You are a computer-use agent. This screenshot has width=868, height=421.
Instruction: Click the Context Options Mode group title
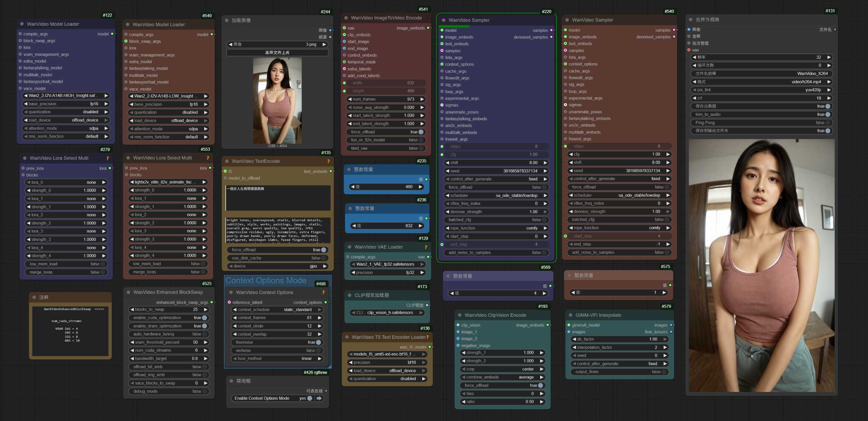(266, 281)
